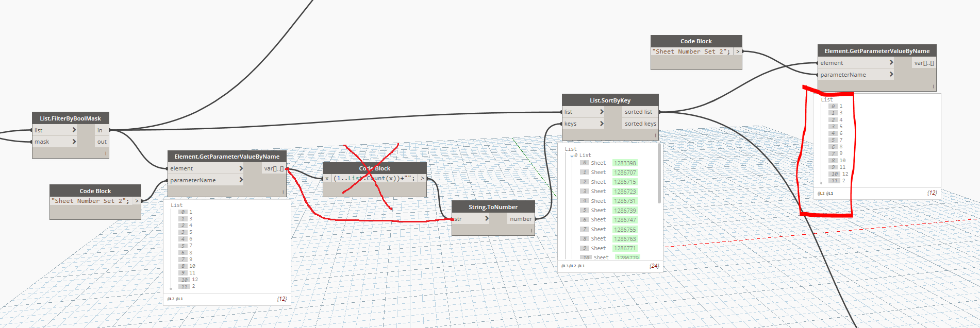980x328 pixels.
Task: Open element port chevron on lower-left Element.GetParameterValueByName node
Action: [241, 168]
